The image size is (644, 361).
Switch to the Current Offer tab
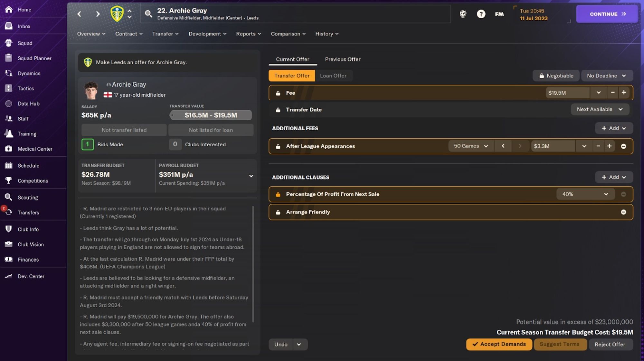click(292, 59)
